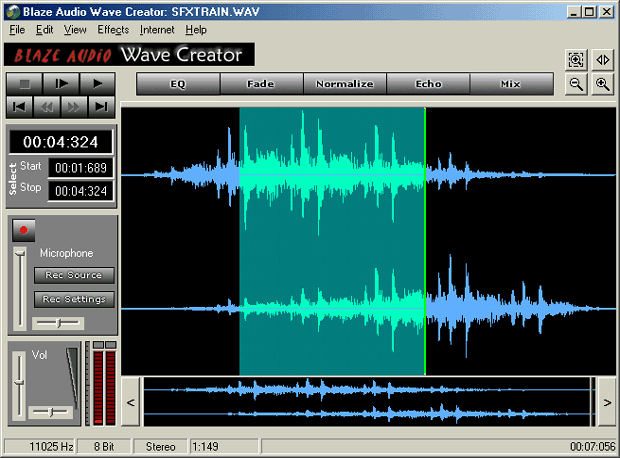Open Rec Settings dialog
This screenshot has width=620, height=458.
(x=74, y=299)
